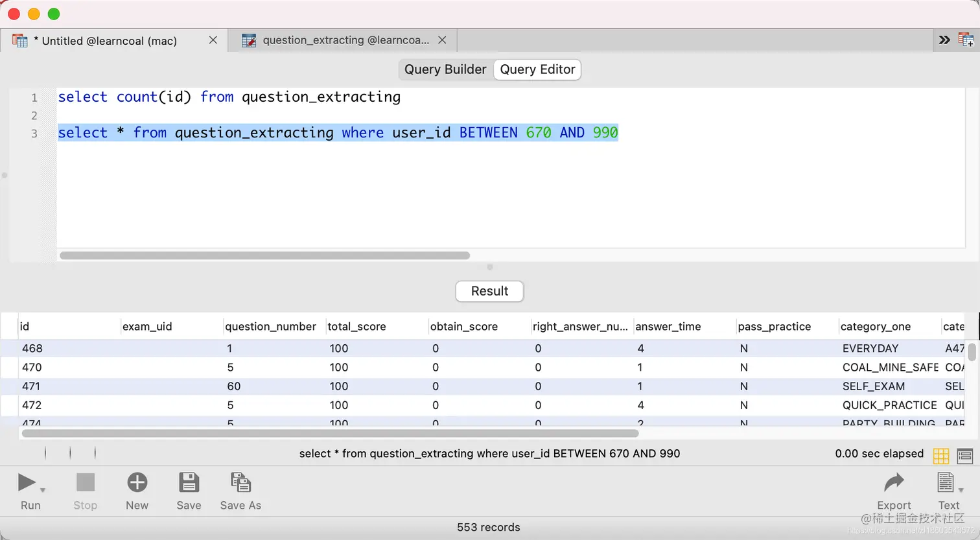This screenshot has width=980, height=540.
Task: Switch to form view of results
Action: 965,456
